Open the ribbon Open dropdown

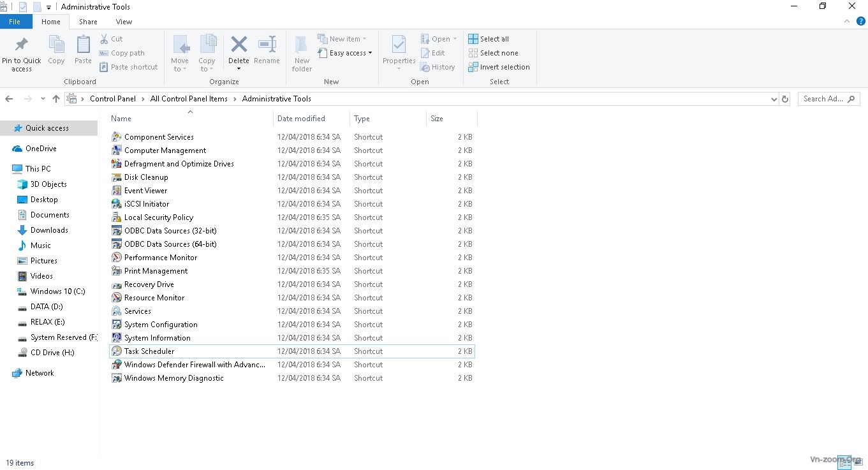439,39
